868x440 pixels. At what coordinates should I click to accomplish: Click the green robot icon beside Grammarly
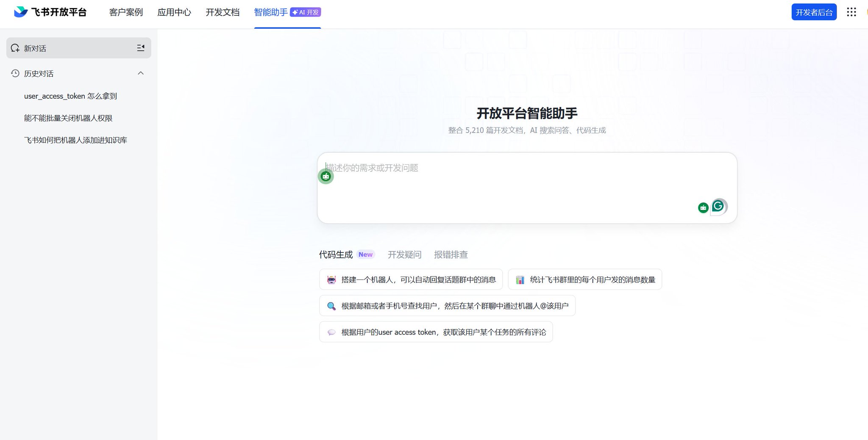point(703,208)
